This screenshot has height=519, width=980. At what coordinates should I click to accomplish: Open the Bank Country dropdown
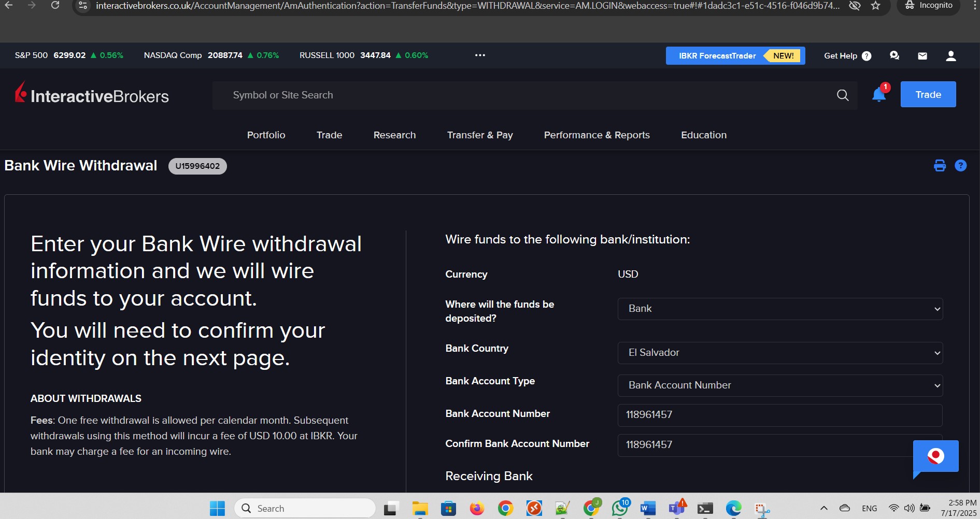click(780, 353)
